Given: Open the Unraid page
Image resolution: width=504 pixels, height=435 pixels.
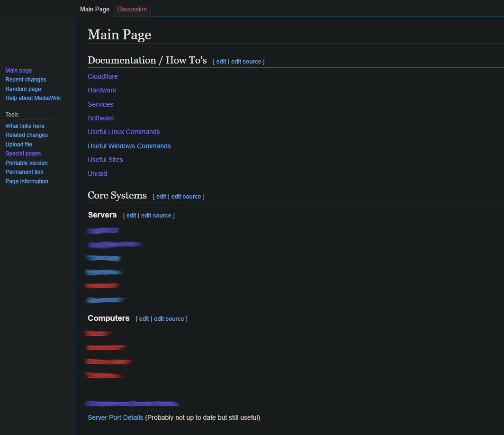Looking at the screenshot, I should 98,173.
